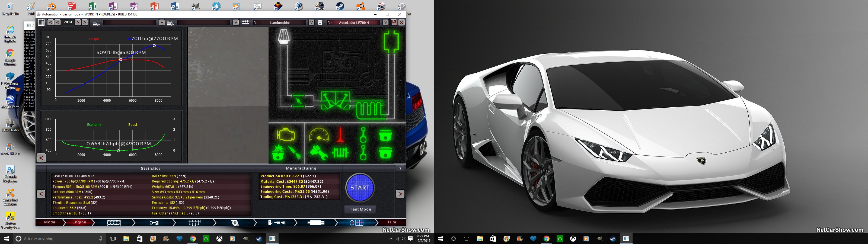This screenshot has height=244, width=868.
Task: Click the engine variant piston icon
Action: pyautogui.click(x=320, y=23)
